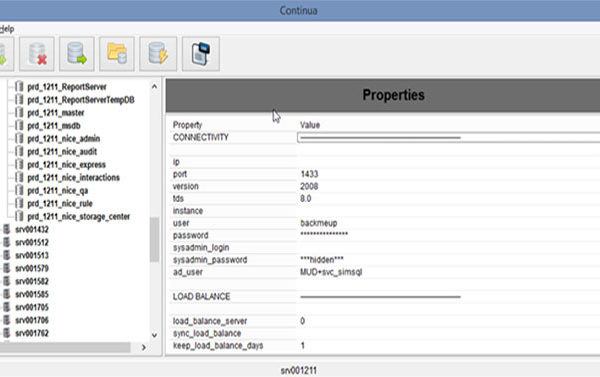This screenshot has width=600, height=377.
Task: Select prd_1211_nice_admin database
Action: click(64, 139)
